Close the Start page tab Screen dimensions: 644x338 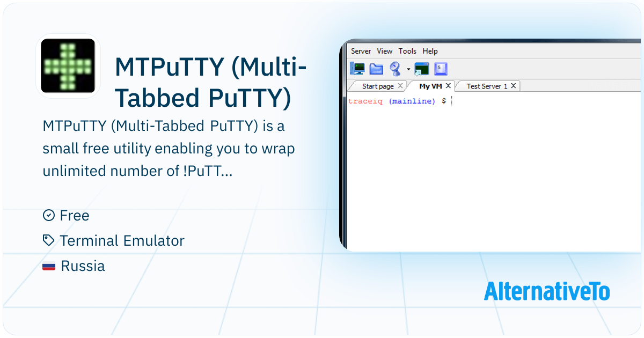[400, 86]
